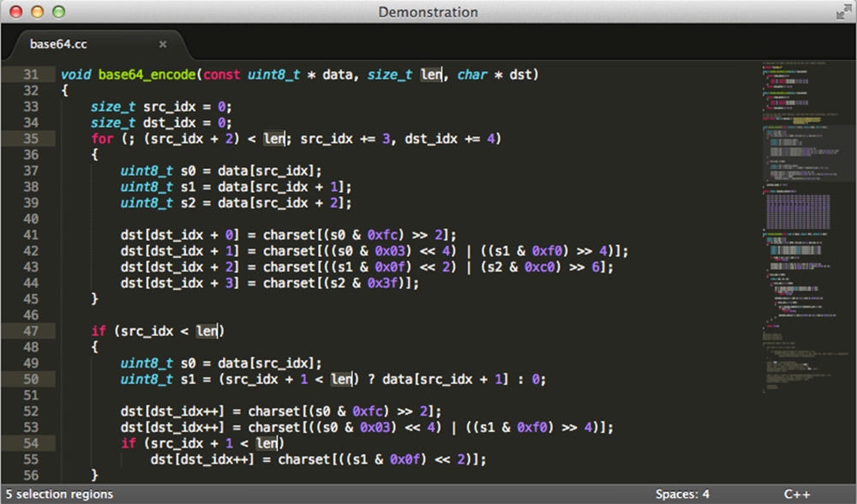Click line number 31 in the gutter
The height and width of the screenshot is (504, 857).
31,75
